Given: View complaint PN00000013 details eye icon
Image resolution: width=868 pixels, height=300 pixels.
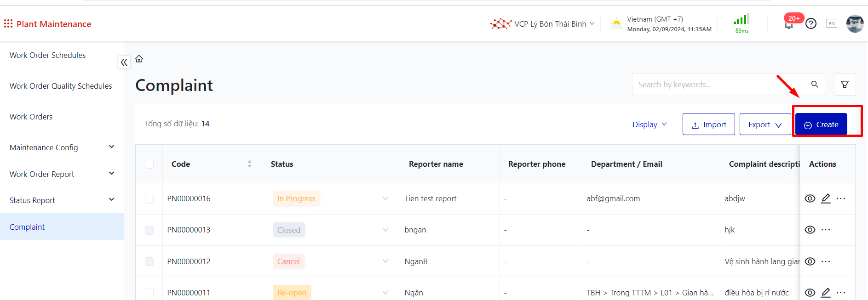Looking at the screenshot, I should click(x=810, y=230).
